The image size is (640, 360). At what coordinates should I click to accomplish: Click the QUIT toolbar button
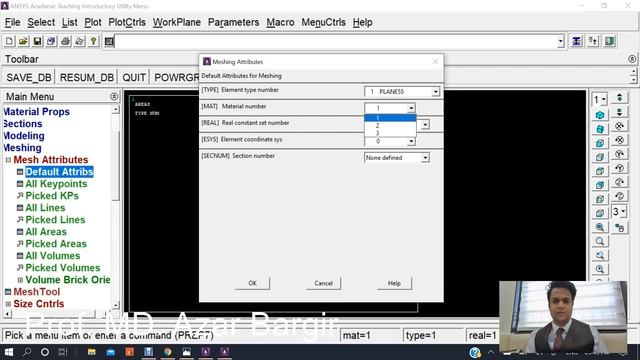[x=134, y=77]
